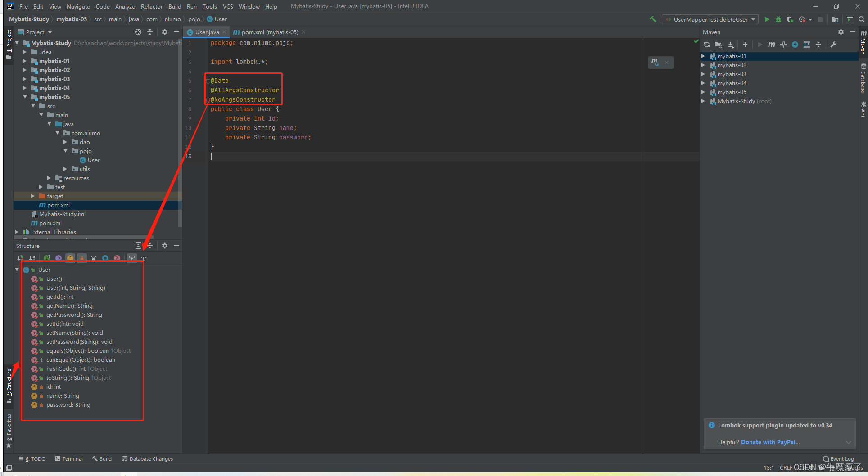The image size is (868, 476).
Task: Toggle show fields in Structure toolbar
Action: [70, 258]
